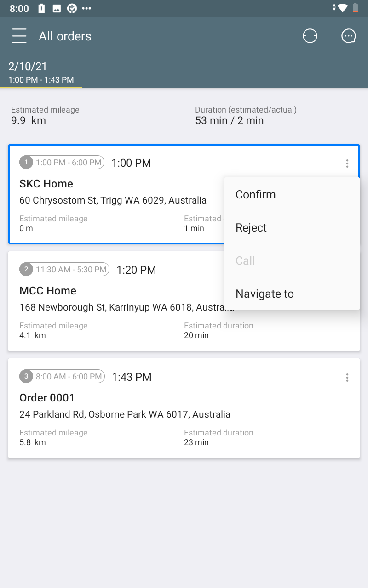Tap the location crosshair icon

[310, 36]
